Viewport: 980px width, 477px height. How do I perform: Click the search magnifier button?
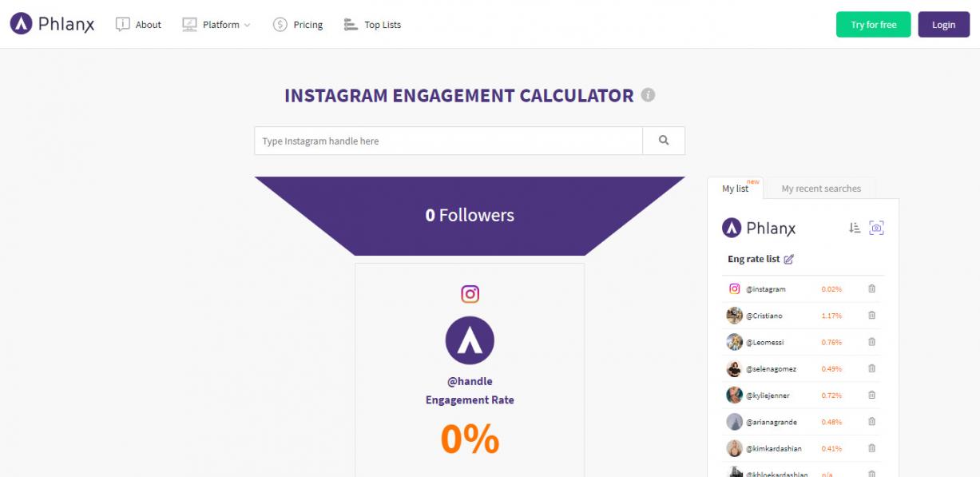663,141
